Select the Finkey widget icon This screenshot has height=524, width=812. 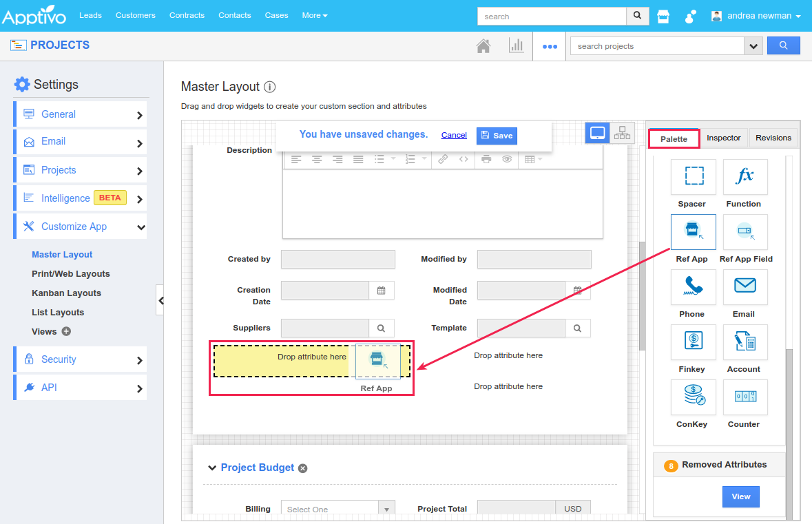point(693,342)
